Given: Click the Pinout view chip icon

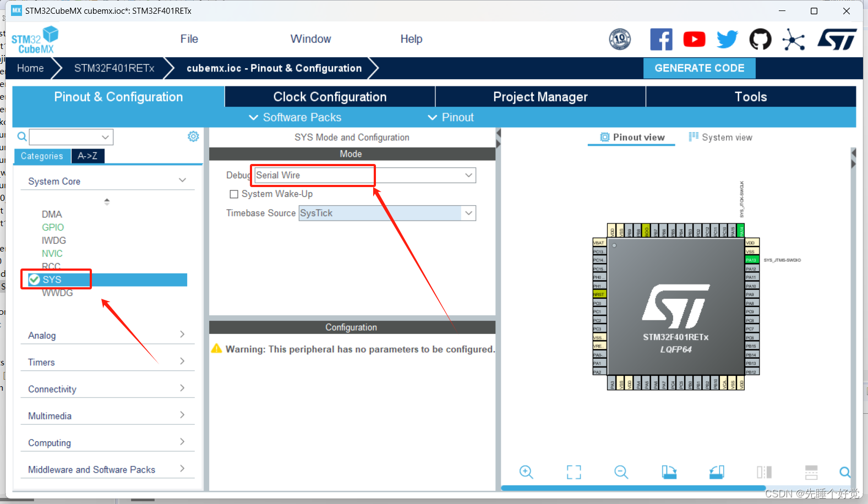Looking at the screenshot, I should click(605, 137).
